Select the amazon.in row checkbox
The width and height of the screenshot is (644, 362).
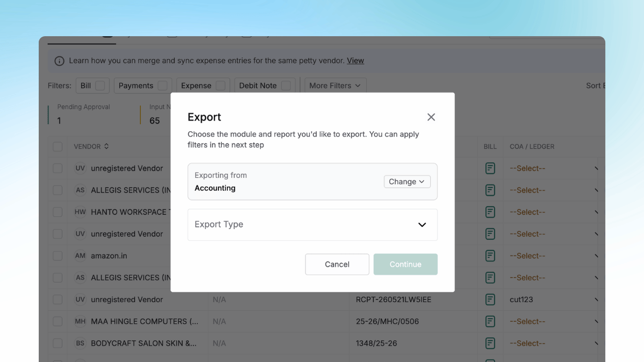click(57, 256)
